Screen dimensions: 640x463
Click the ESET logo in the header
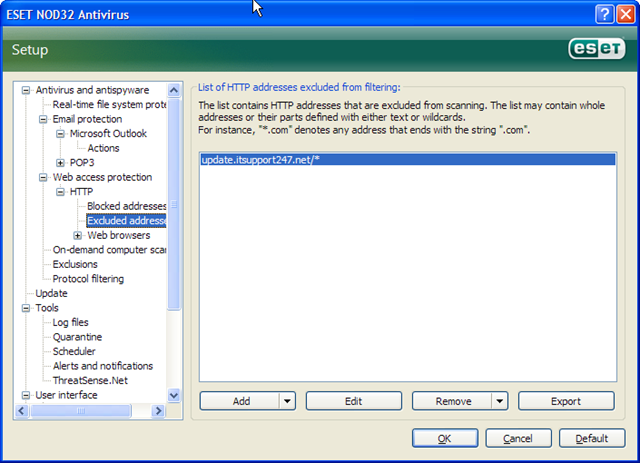[596, 49]
